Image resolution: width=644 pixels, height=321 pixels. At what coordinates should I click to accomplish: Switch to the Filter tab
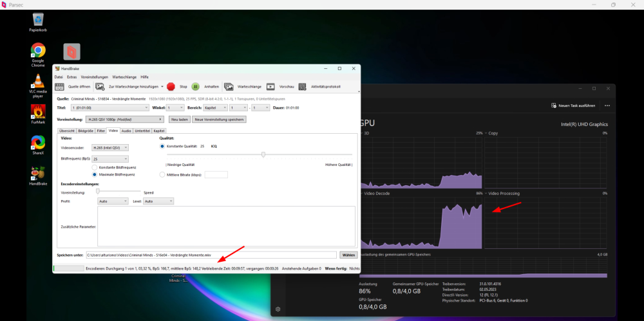(101, 131)
